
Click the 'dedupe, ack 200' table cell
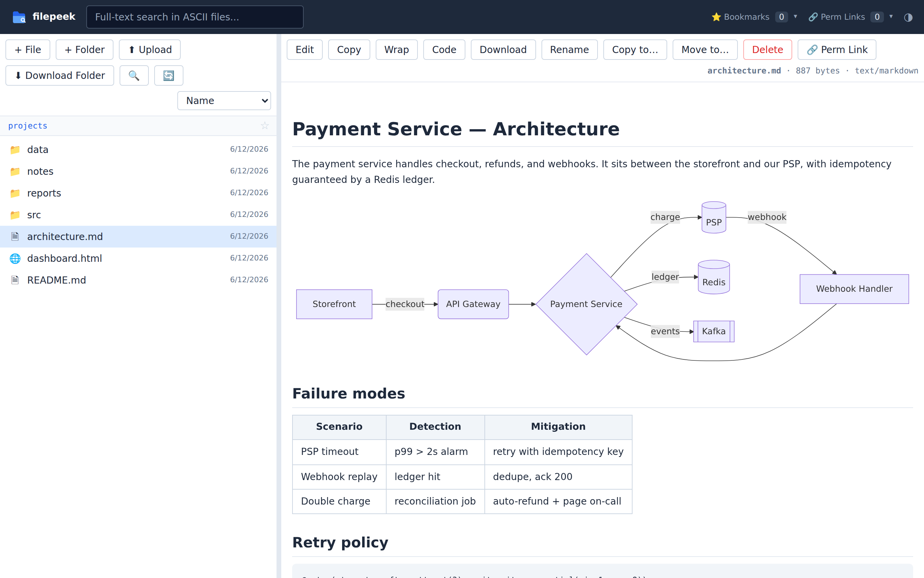click(x=558, y=477)
